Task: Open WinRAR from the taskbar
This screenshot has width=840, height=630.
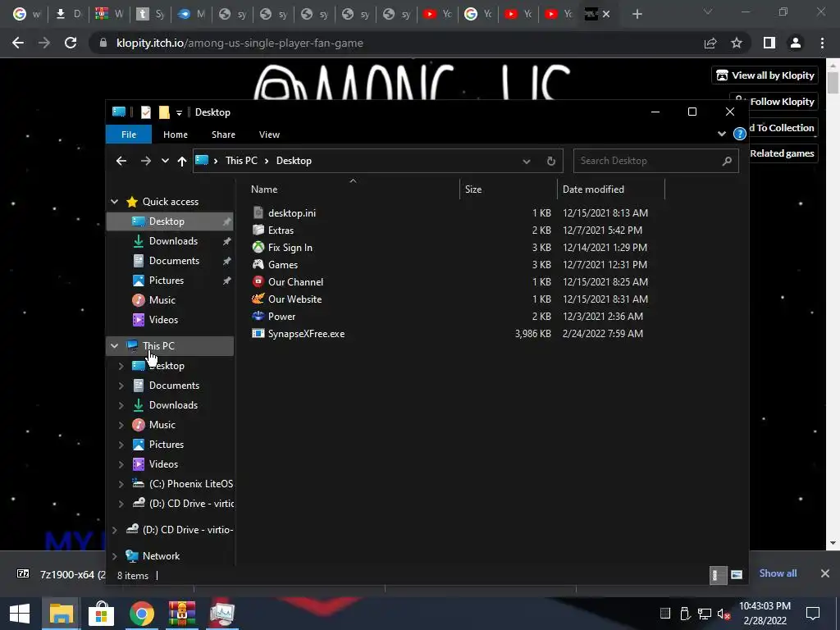Action: pyautogui.click(x=182, y=614)
